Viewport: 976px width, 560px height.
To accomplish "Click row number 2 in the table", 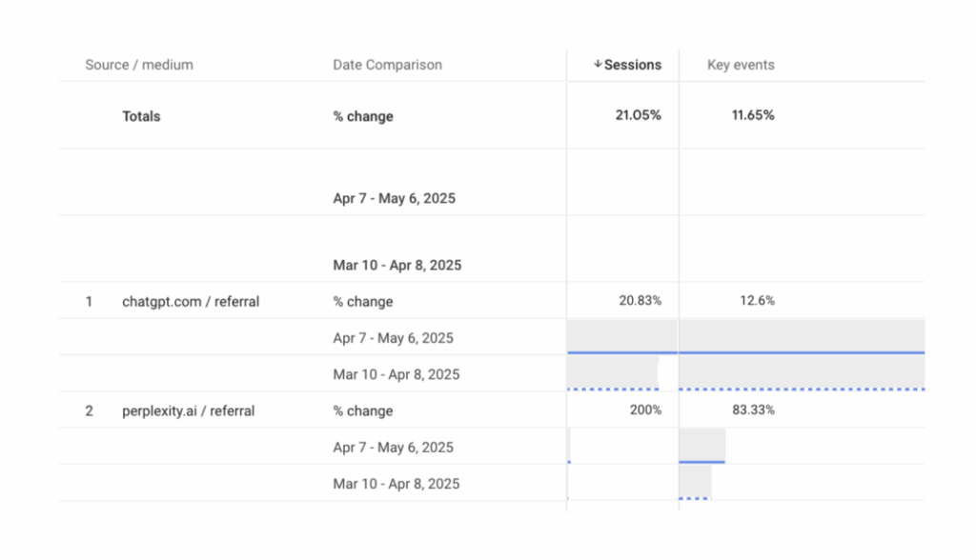I will 89,411.
